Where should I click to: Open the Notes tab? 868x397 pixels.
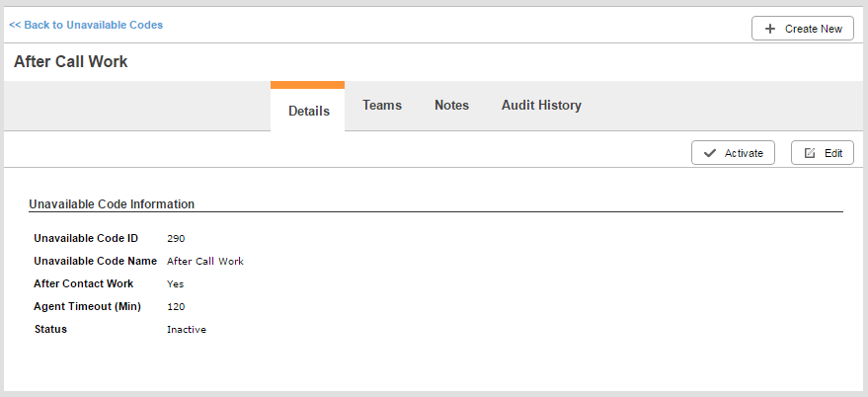(451, 105)
